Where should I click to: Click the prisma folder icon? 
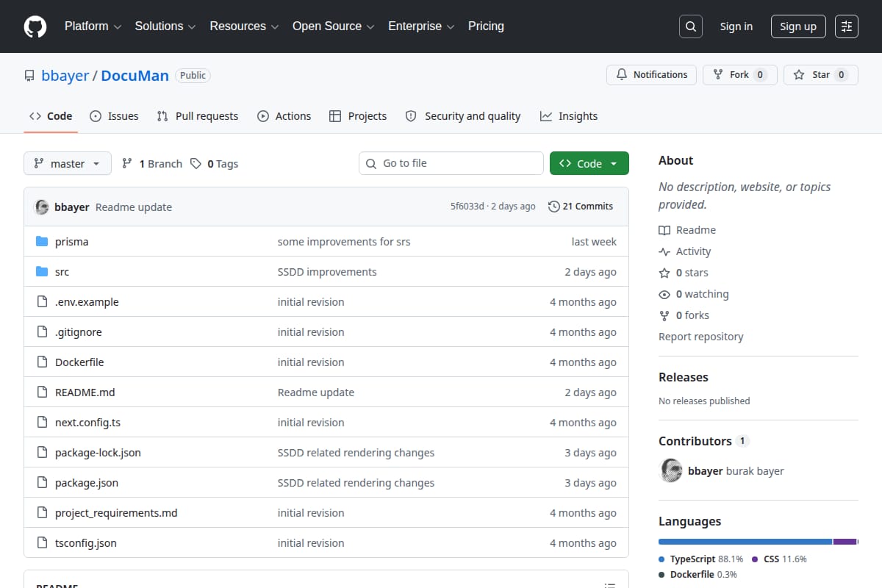coord(42,242)
